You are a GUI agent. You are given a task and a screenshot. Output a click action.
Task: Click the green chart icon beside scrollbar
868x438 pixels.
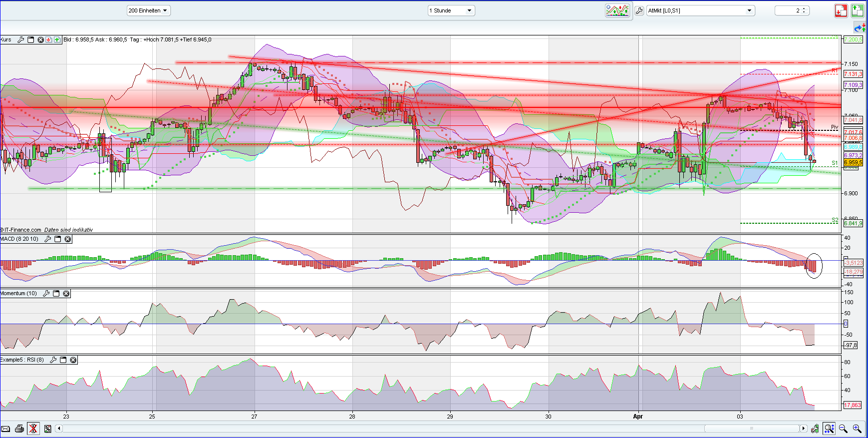[815, 429]
